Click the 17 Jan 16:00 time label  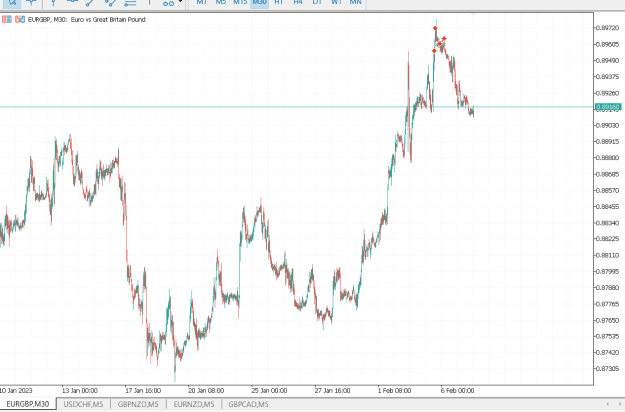pos(143,390)
